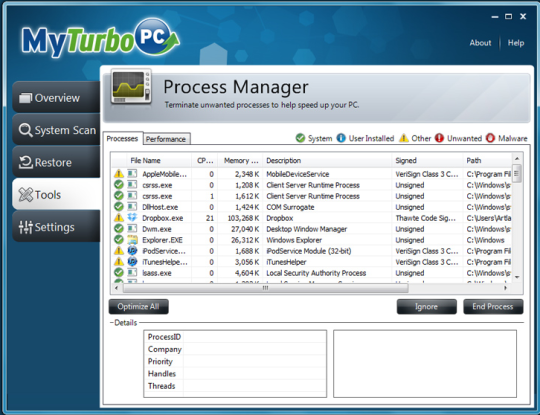Click the Dropbox icon in process list
The image size is (540, 415).
click(x=132, y=218)
